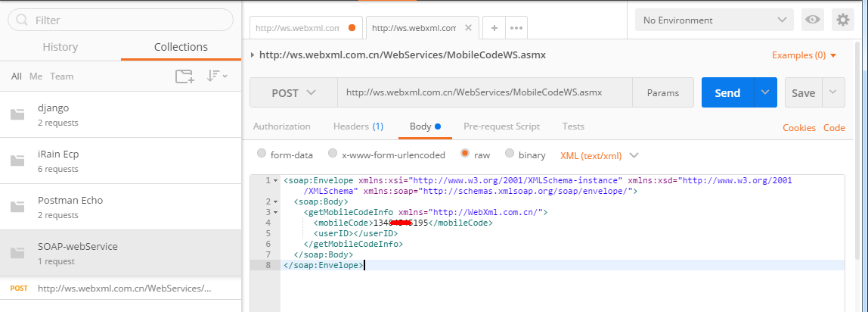Viewport: 868px width, 312px height.
Task: Open the iRain Ecp collection
Action: coord(121,160)
